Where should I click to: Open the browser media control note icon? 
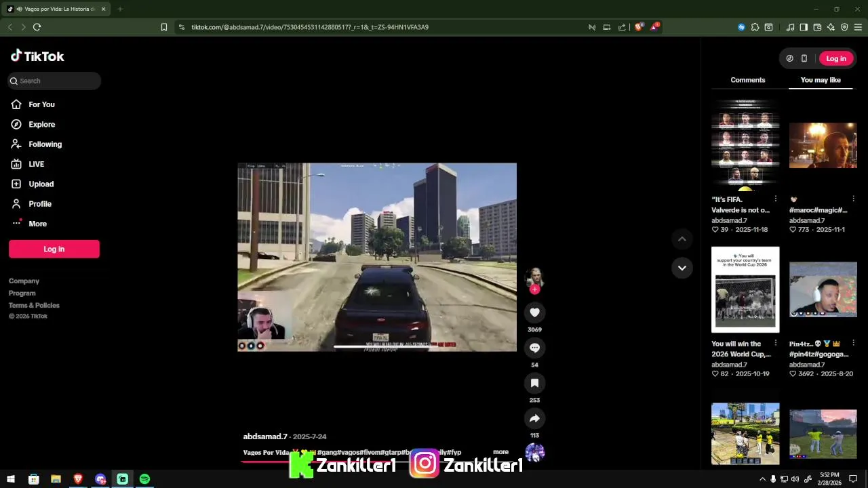click(790, 27)
